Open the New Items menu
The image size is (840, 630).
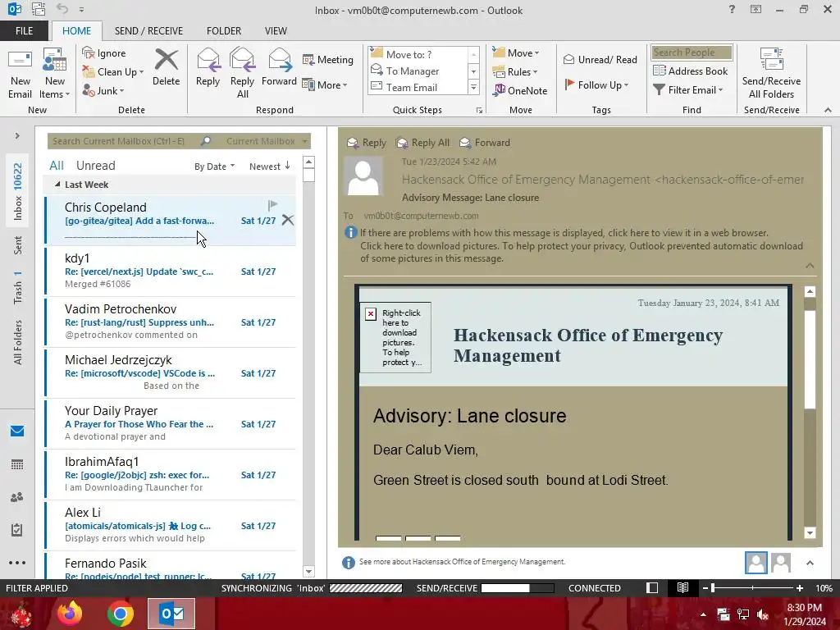pos(55,74)
